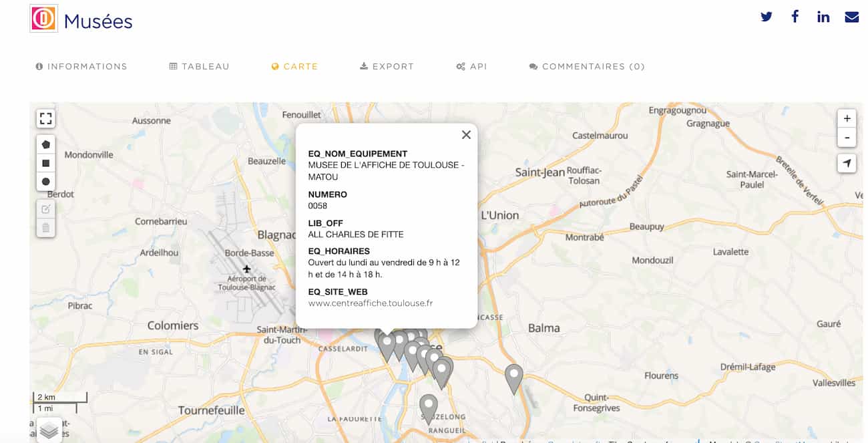The image size is (868, 443).
Task: Locate me with the arrow button
Action: (x=847, y=163)
